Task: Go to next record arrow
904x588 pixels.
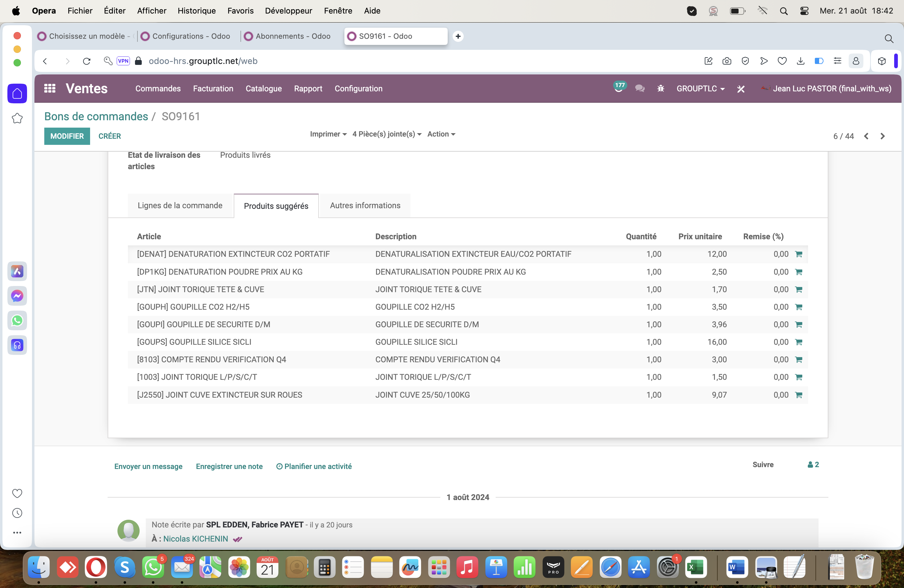Action: click(x=882, y=136)
